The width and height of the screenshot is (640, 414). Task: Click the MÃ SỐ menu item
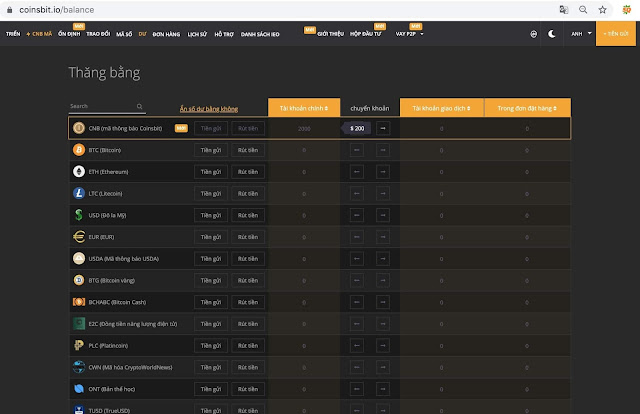(124, 34)
